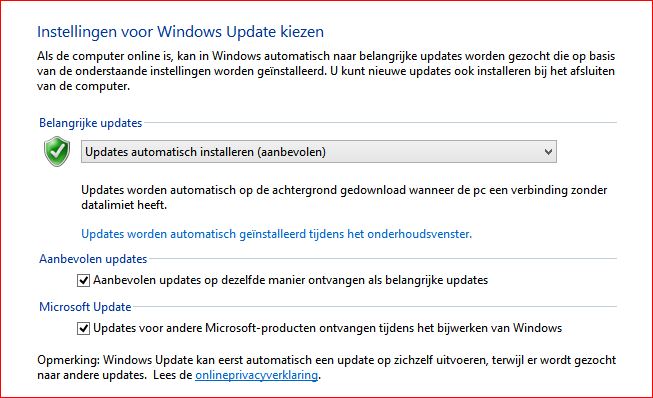Toggle the 'Updates voor andere Microsoft-producten' checkbox
Screen dimensions: 653x398
(83, 328)
